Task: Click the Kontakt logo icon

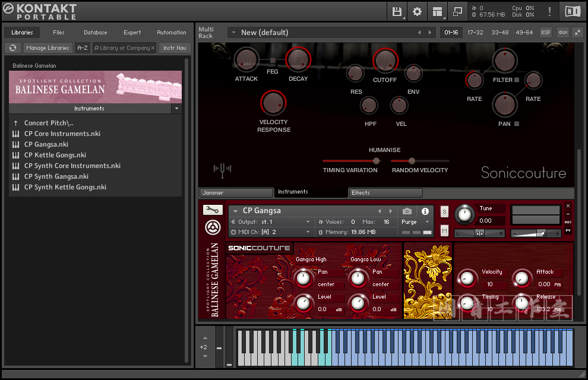Action: click(x=8, y=9)
